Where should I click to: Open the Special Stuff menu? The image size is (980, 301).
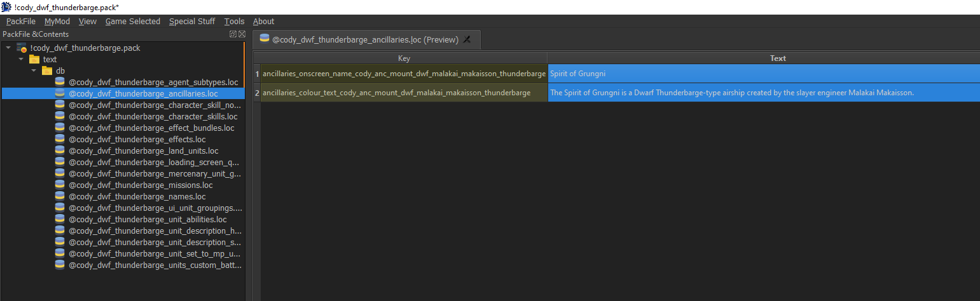192,22
